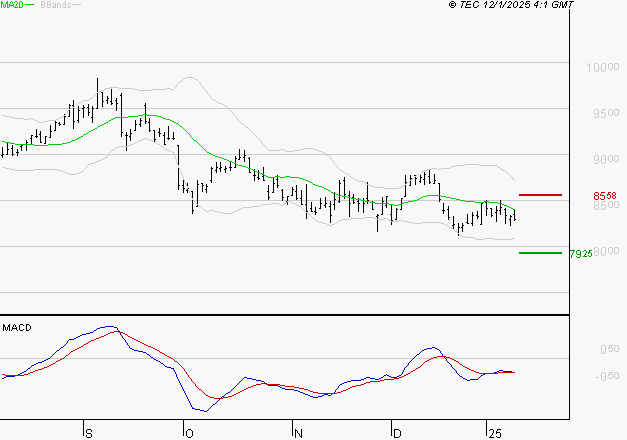The width and height of the screenshot is (627, 440).
Task: Click the 8000 price axis label
Action: click(603, 251)
